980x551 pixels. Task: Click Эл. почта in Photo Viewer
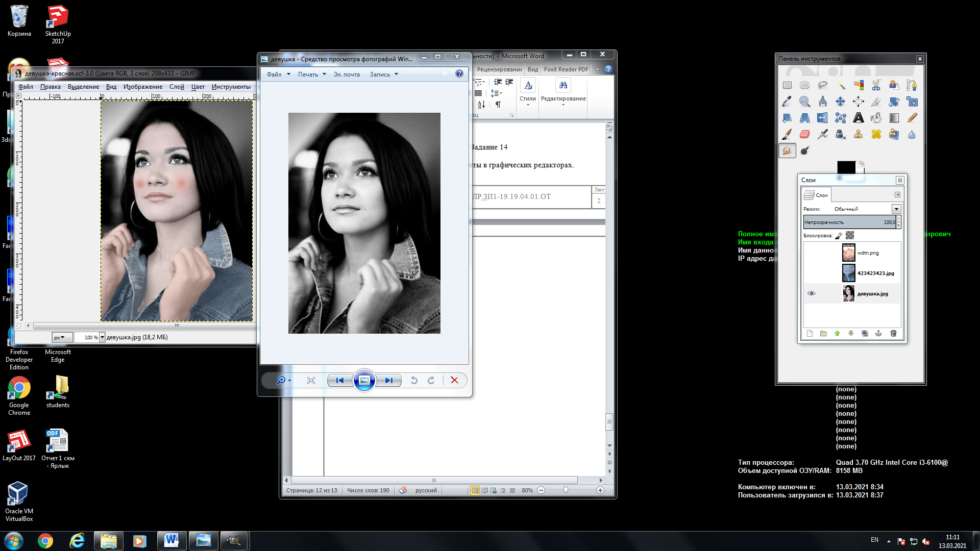click(347, 74)
